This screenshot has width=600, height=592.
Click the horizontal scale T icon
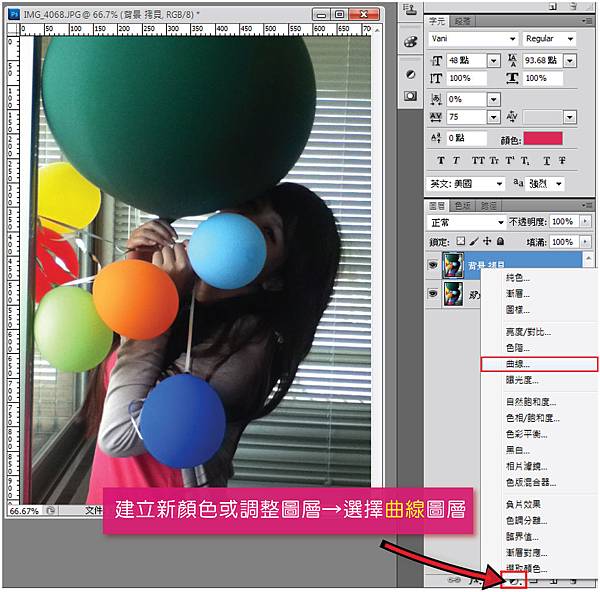512,78
